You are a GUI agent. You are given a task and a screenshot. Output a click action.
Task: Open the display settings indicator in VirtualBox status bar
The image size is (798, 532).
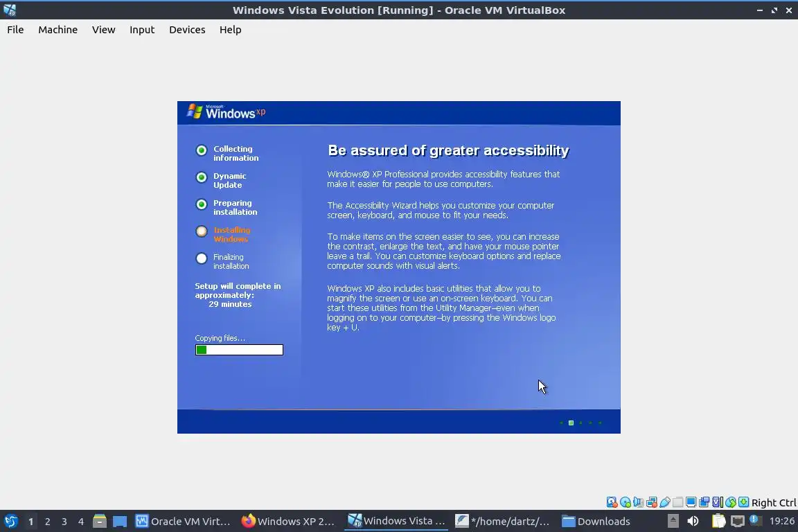[691, 502]
